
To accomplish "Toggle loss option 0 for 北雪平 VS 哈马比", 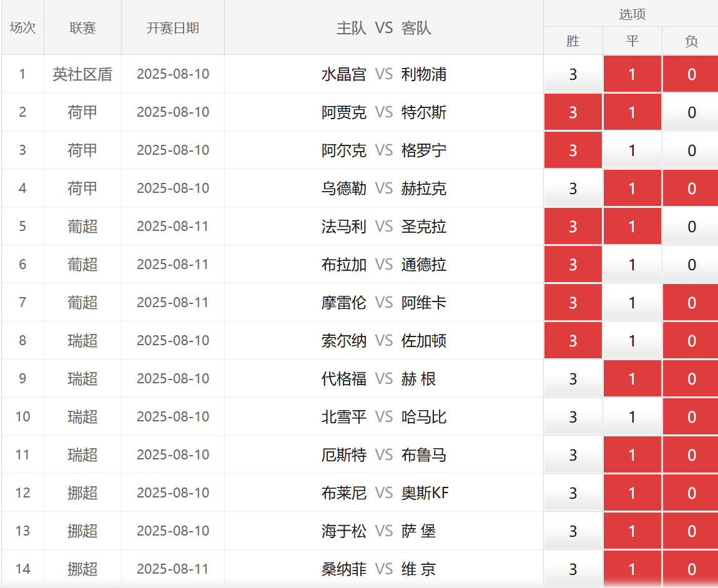I will [x=691, y=416].
